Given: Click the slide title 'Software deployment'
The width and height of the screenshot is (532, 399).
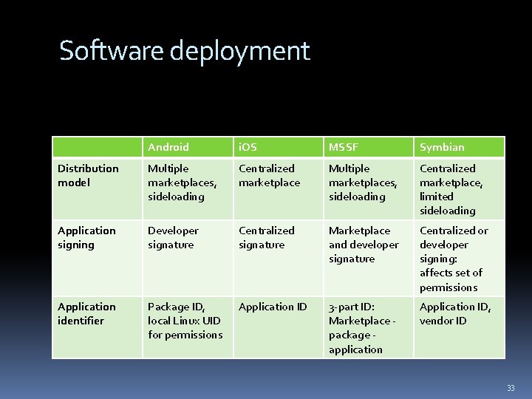Looking at the screenshot, I should point(185,51).
